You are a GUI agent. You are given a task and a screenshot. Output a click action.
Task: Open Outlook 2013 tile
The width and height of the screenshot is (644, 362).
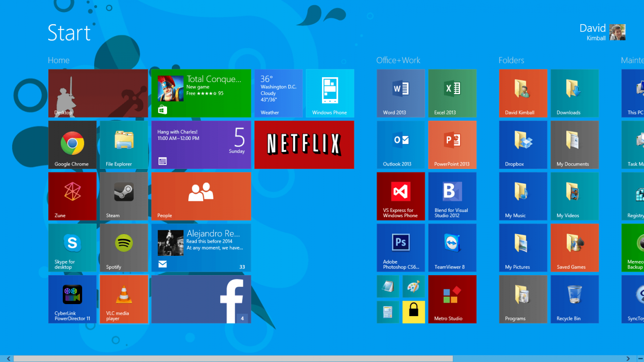point(401,145)
